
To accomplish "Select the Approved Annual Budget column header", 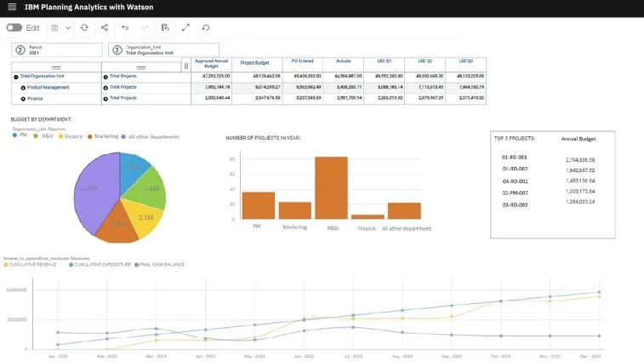I will click(211, 63).
